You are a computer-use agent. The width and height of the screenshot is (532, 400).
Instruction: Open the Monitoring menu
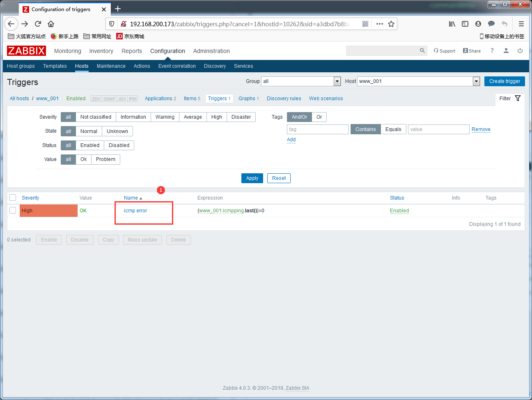(68, 51)
